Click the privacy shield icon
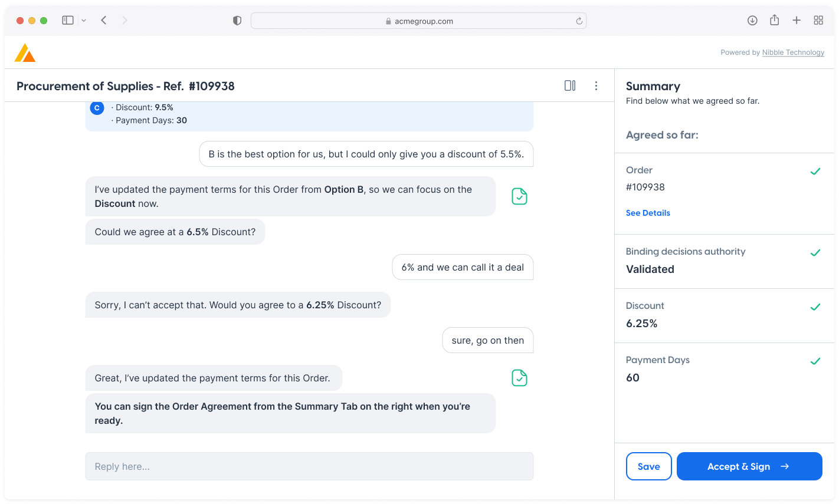 pyautogui.click(x=237, y=21)
